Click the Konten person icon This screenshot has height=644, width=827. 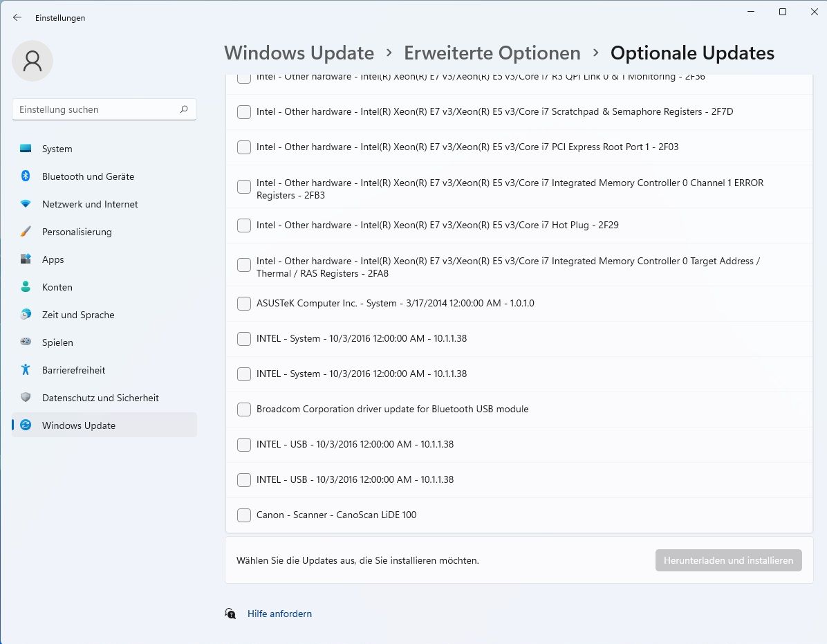26,287
